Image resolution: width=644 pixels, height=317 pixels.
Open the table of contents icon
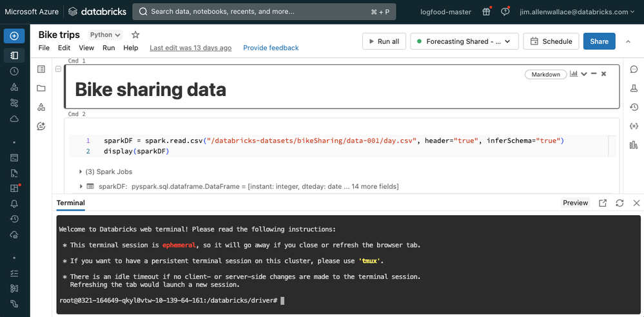41,70
